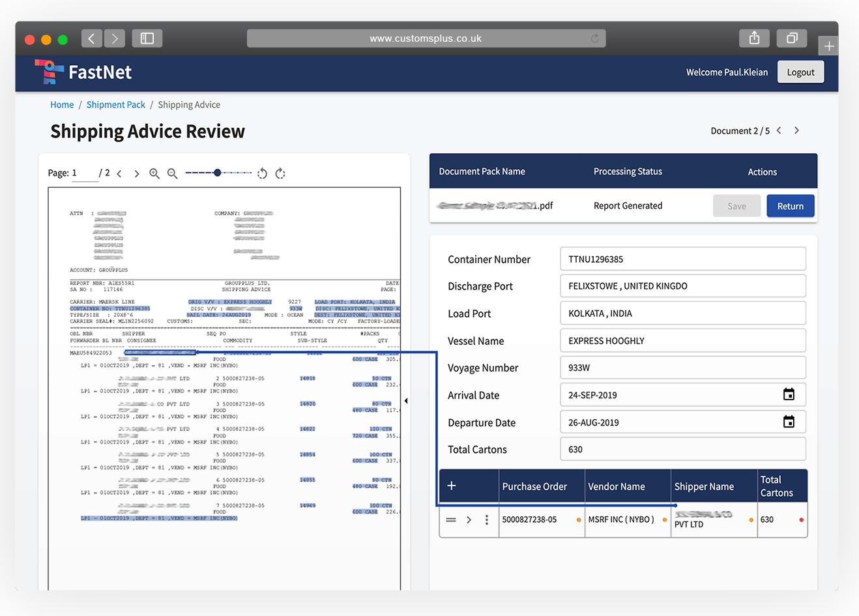Viewport: 859px width, 616px height.
Task: Edit the Container Number field
Action: pos(683,259)
